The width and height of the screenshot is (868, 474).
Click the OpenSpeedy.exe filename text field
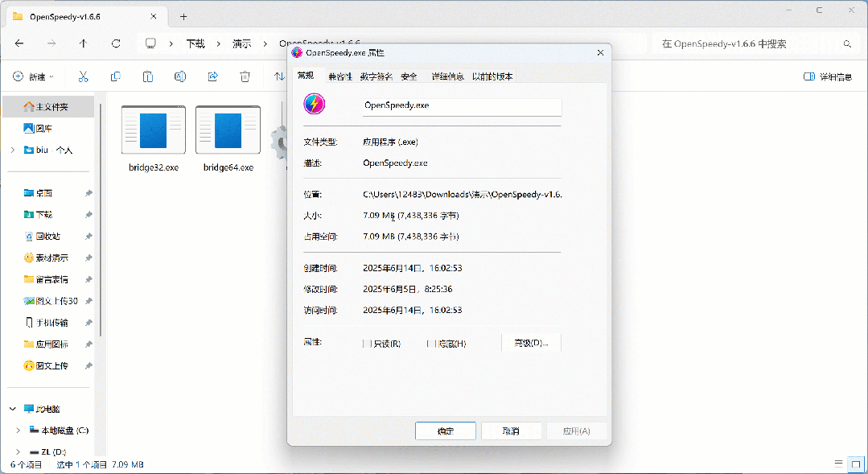click(462, 105)
